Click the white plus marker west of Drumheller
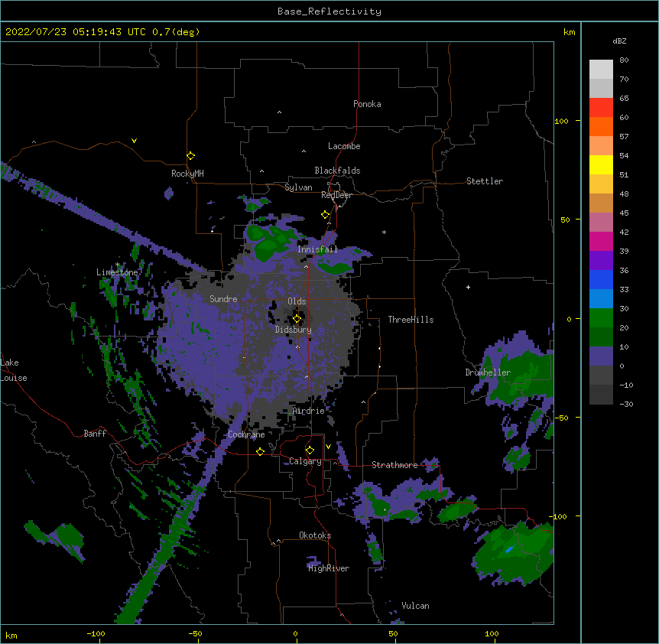Viewport: 659px width, 644px height. click(468, 287)
